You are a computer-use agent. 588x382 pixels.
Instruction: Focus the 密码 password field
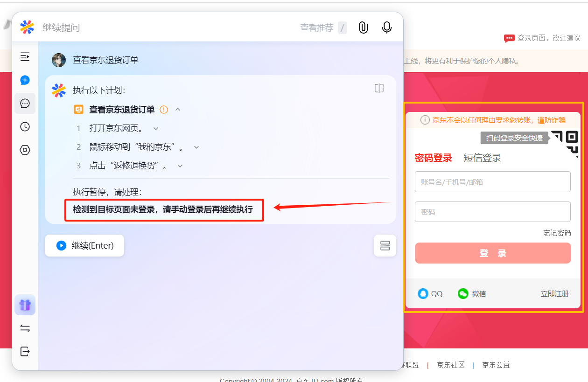(493, 212)
